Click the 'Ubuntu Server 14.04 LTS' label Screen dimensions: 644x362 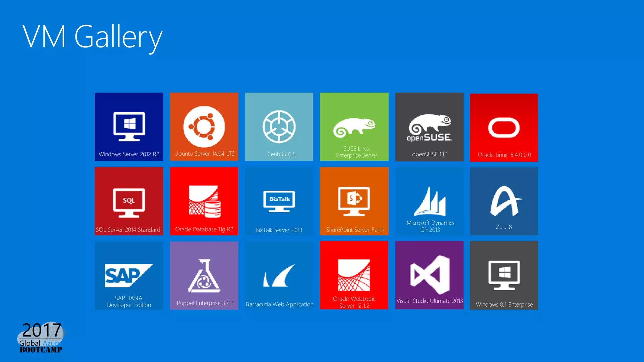[x=204, y=153]
